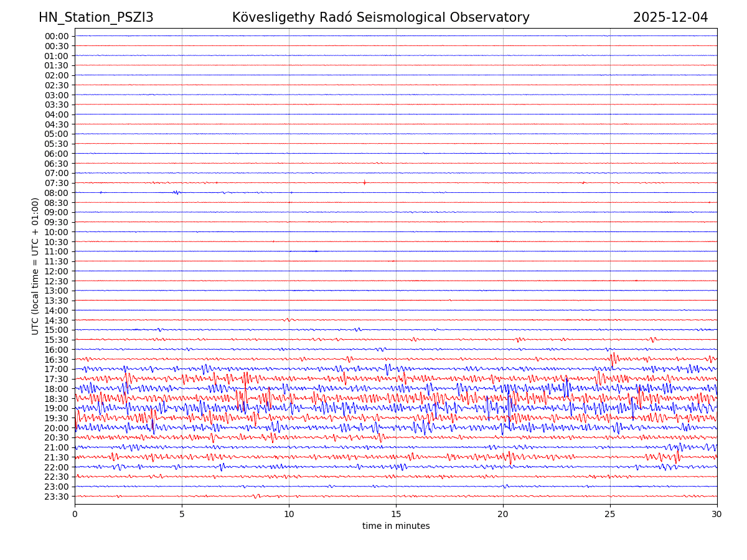
Task: Click the 5 tick on the minutes axis
Action: coord(182,514)
